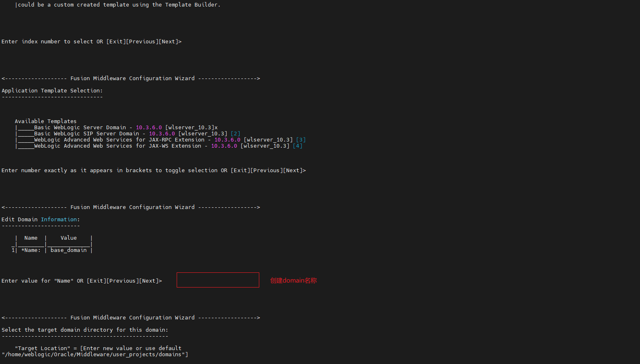Click the 'Enter number exactly as it appears' prompt

[x=154, y=171]
